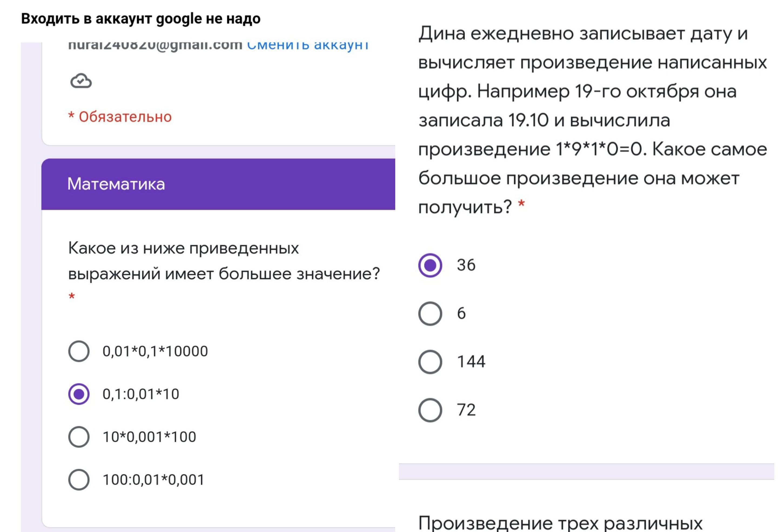778x532 pixels.
Task: Select the 144 radio option
Action: coord(430,362)
